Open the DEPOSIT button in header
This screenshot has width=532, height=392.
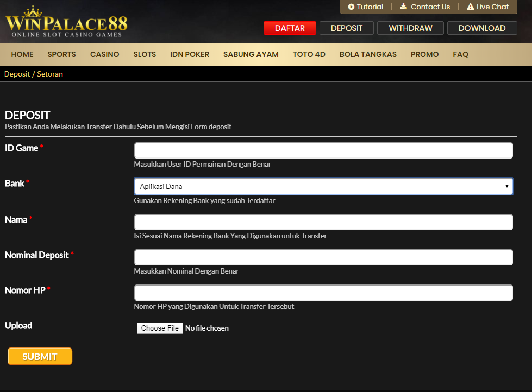(x=346, y=28)
